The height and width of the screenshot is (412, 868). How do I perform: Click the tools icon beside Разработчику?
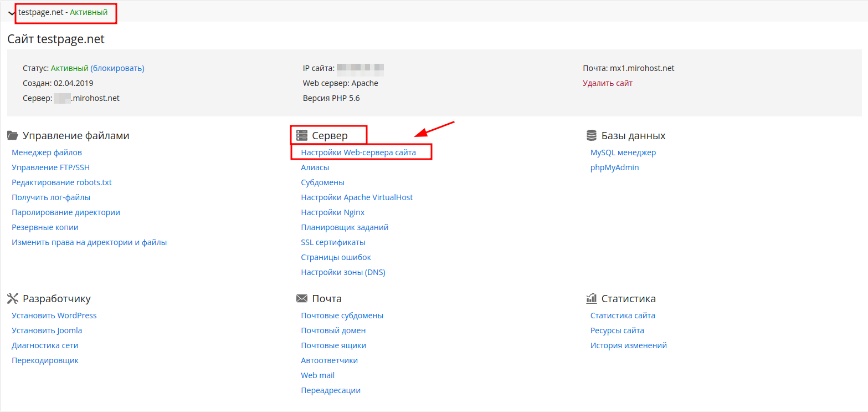tap(13, 298)
